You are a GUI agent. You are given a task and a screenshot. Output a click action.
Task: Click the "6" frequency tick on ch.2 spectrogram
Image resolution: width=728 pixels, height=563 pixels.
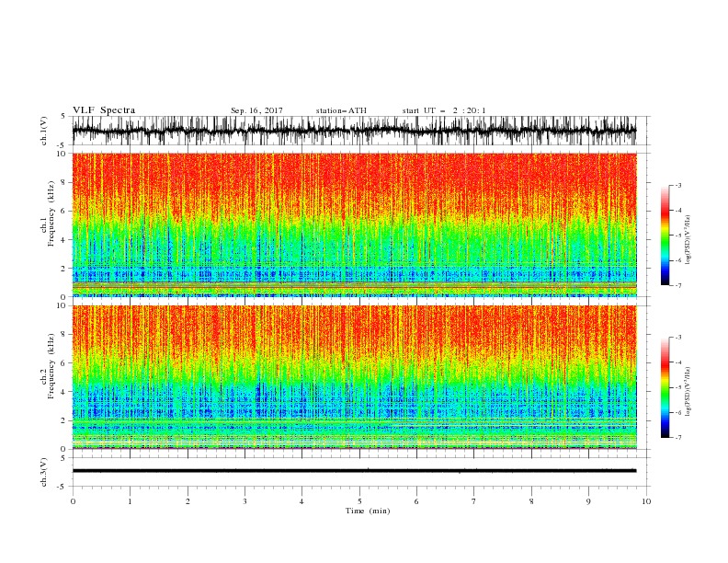pyautogui.click(x=64, y=363)
